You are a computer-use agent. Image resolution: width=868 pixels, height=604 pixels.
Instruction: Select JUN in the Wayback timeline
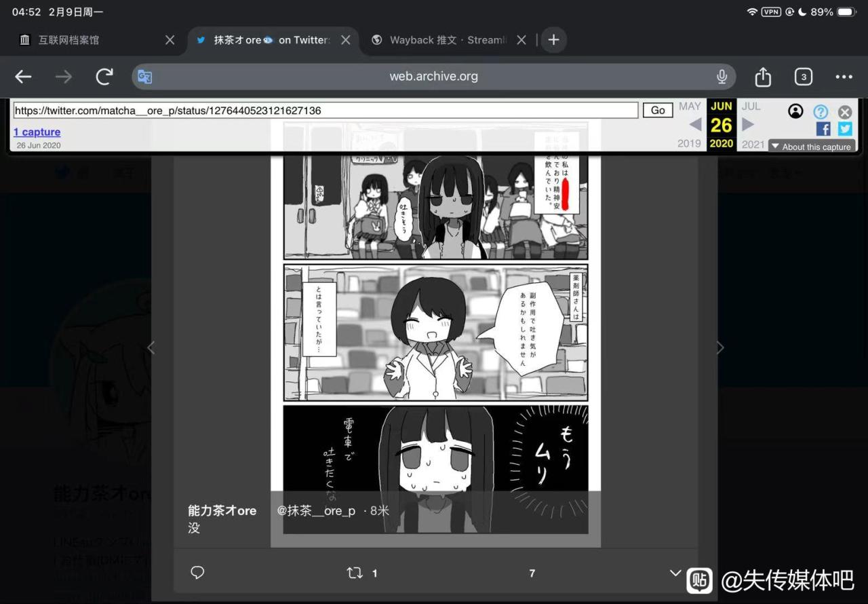click(x=722, y=107)
